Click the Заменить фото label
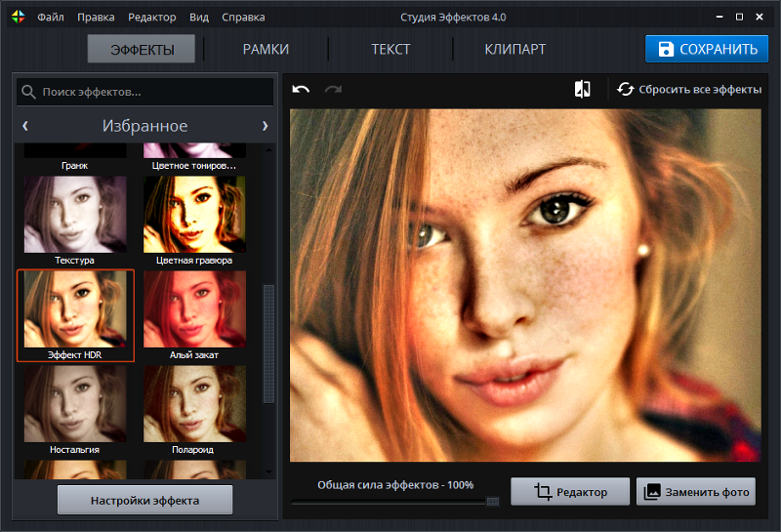Screen dimensions: 781x532 click(x=707, y=492)
